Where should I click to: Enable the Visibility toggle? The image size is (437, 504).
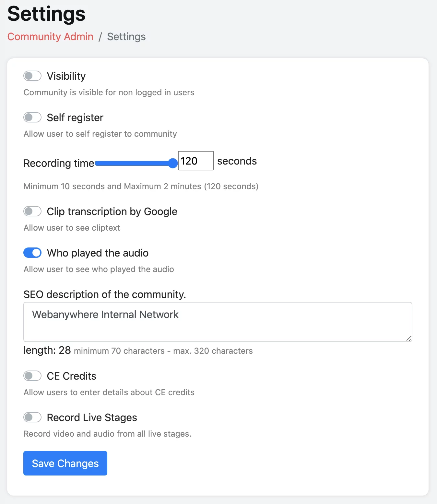pyautogui.click(x=32, y=76)
